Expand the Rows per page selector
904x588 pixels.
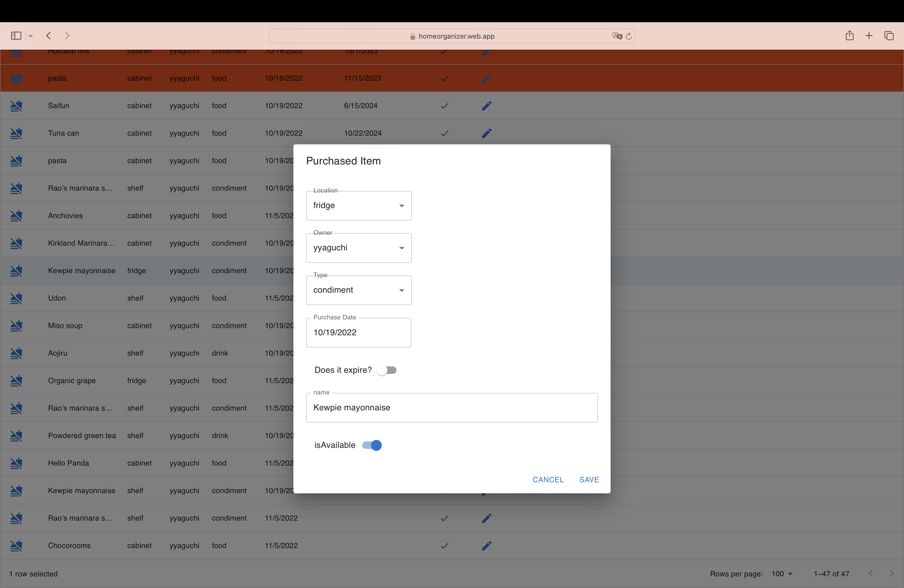coord(782,573)
